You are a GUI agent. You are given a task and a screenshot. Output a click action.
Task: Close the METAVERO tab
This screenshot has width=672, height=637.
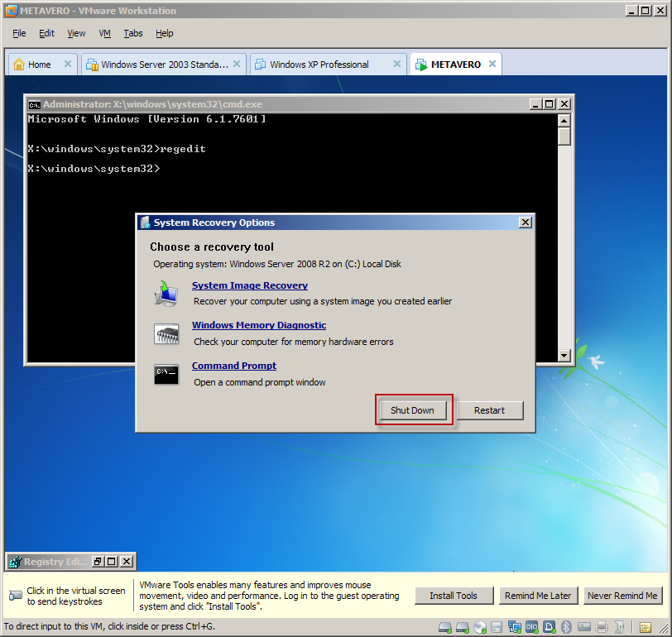492,64
